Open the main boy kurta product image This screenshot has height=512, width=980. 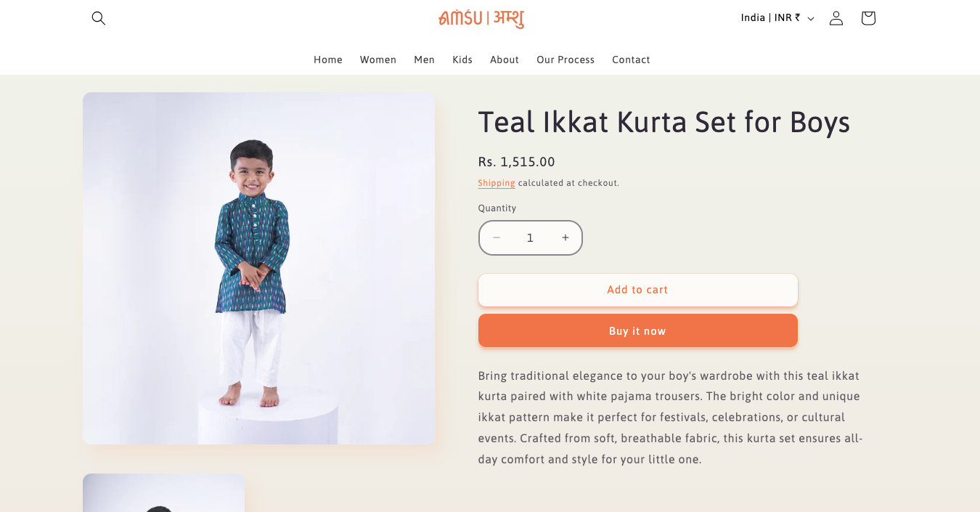[x=258, y=268]
